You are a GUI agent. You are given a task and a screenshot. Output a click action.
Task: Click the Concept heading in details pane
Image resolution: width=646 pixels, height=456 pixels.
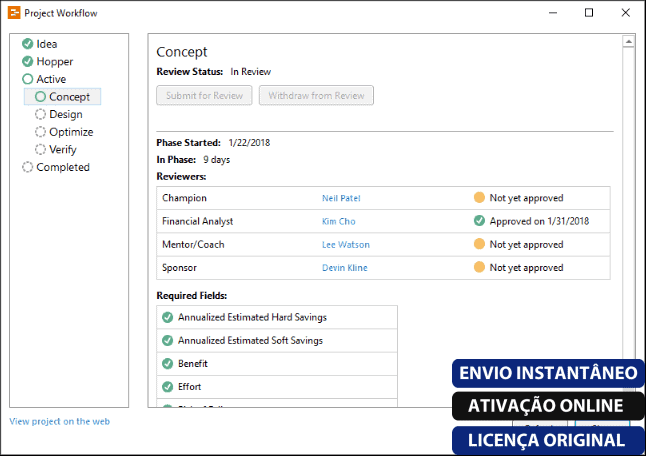pyautogui.click(x=182, y=52)
